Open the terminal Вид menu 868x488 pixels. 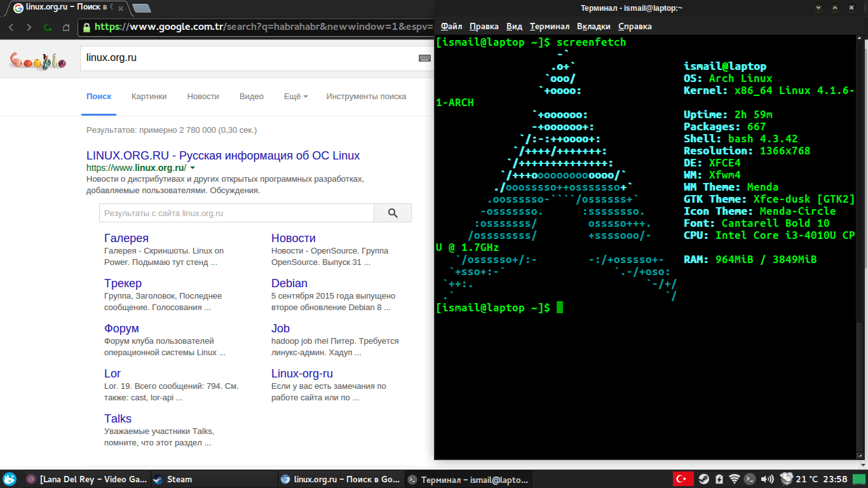(x=514, y=27)
